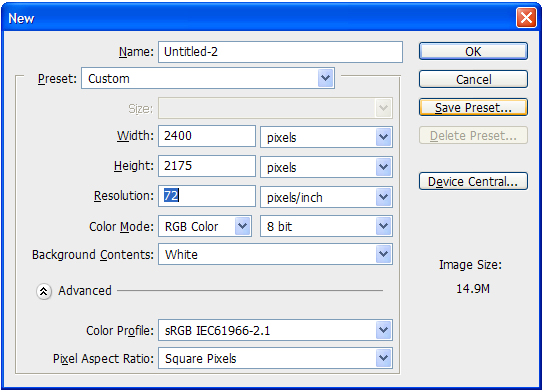
Task: Open the Preset dropdown showing Custom
Action: click(208, 78)
